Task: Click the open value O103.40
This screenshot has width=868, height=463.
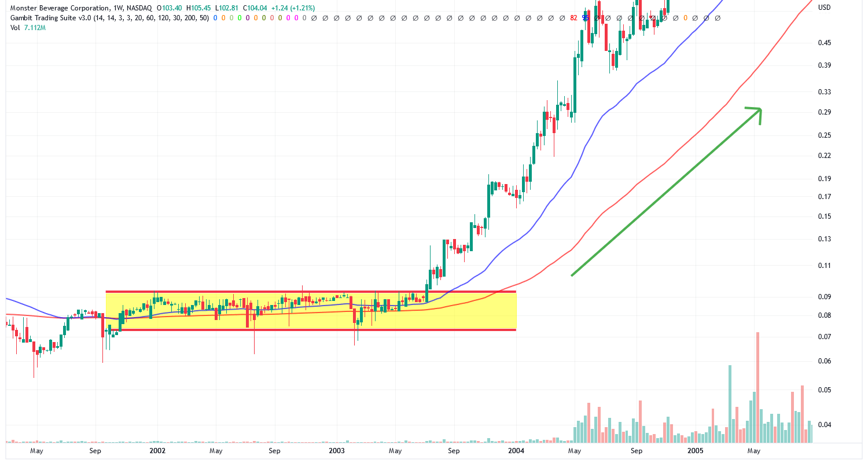Action: pos(169,8)
